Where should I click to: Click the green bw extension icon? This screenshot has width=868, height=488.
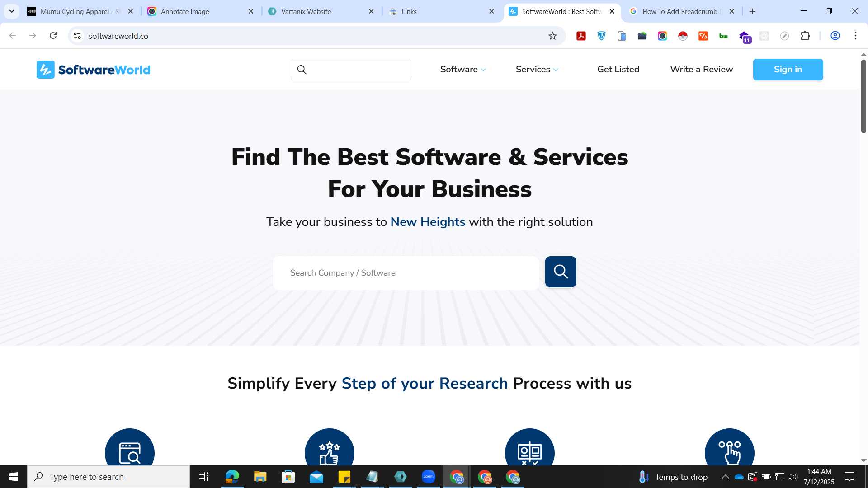[723, 36]
